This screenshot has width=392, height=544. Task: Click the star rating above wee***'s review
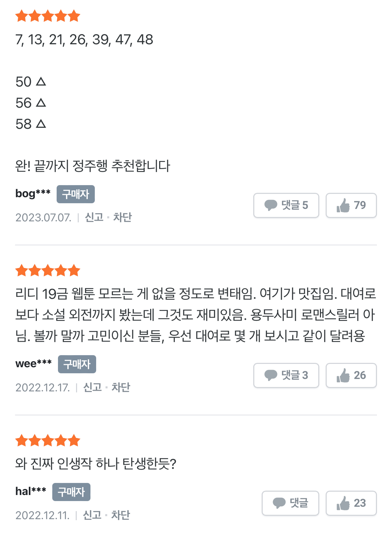(x=48, y=271)
